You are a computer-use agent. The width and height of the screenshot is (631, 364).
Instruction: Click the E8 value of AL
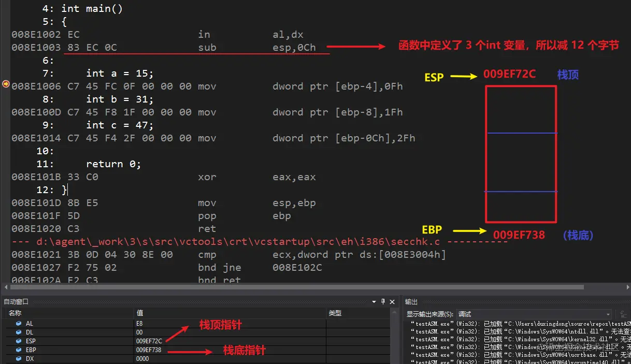pos(139,324)
